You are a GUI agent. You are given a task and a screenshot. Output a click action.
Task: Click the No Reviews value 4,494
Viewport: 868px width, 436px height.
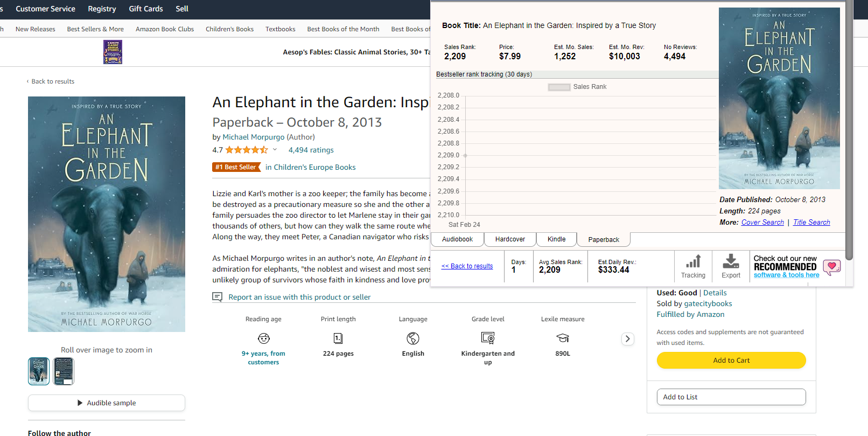click(675, 56)
